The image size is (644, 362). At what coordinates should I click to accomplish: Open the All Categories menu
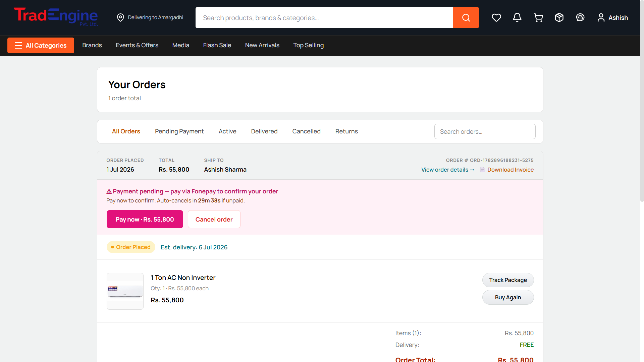coord(41,45)
